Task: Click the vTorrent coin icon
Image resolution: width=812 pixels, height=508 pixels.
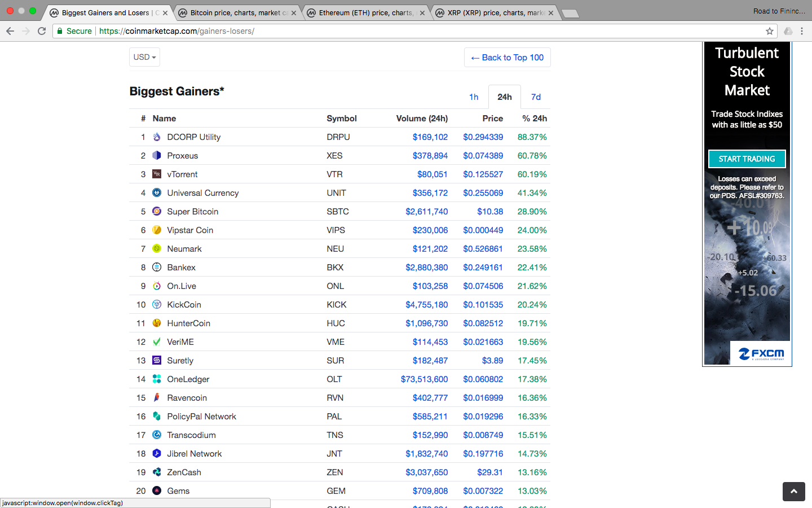Action: [x=157, y=174]
